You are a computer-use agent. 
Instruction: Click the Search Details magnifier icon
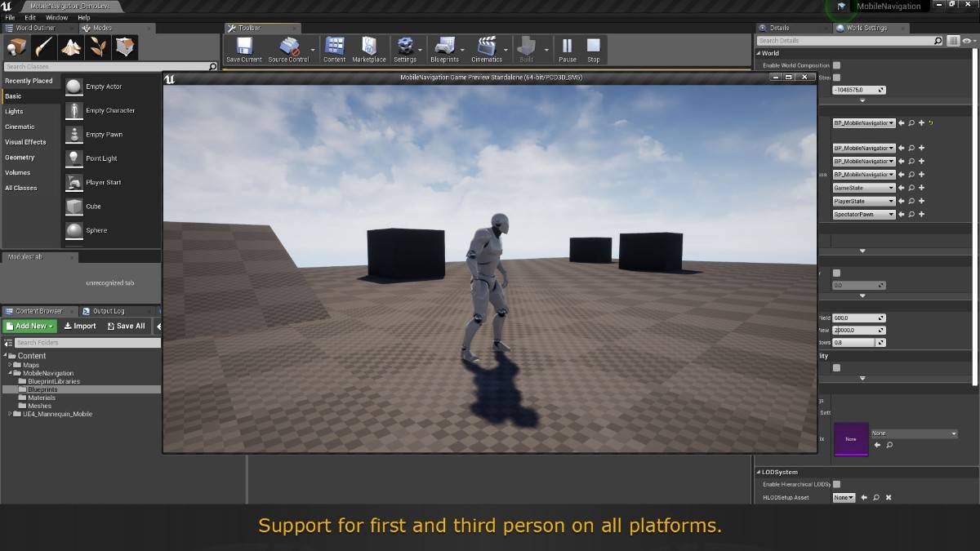(x=938, y=41)
